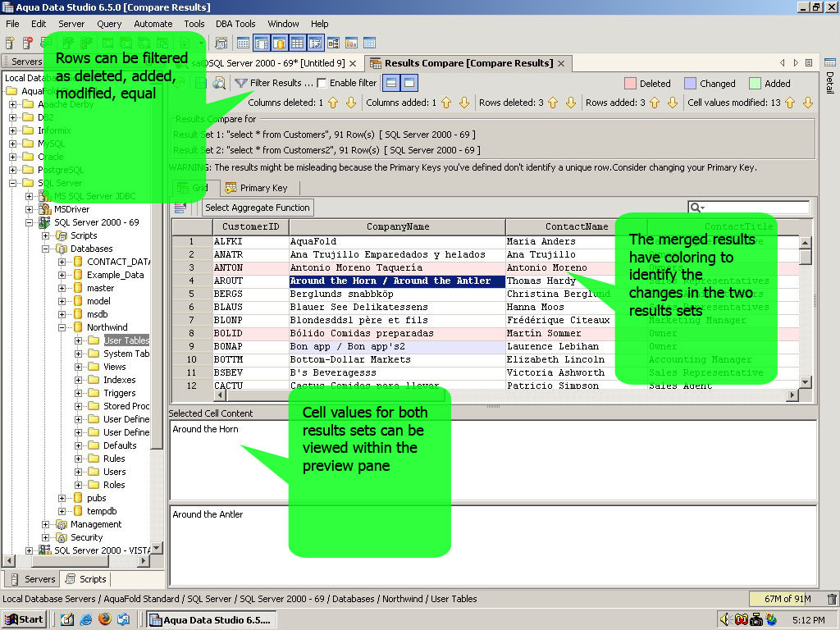
Task: Expand the tempdb database node
Action: point(62,511)
